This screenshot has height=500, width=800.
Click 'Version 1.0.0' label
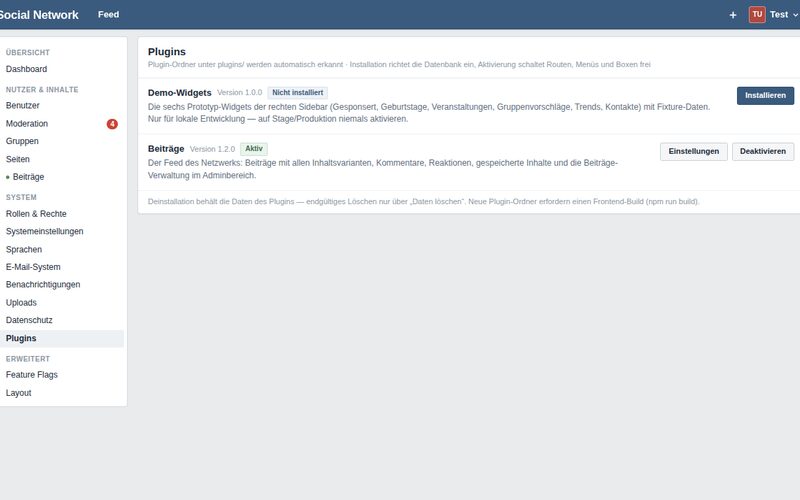pyautogui.click(x=239, y=93)
